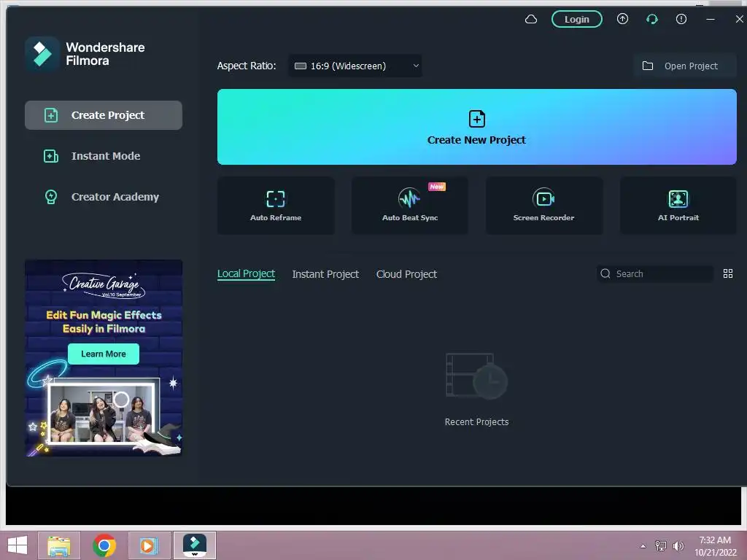Open the Screen Recorder tool

click(544, 206)
